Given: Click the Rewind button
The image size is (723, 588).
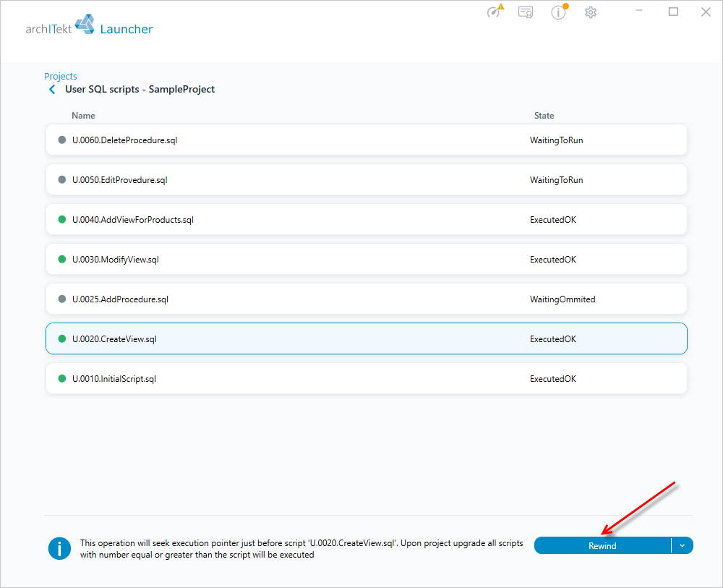Looking at the screenshot, I should click(x=602, y=545).
